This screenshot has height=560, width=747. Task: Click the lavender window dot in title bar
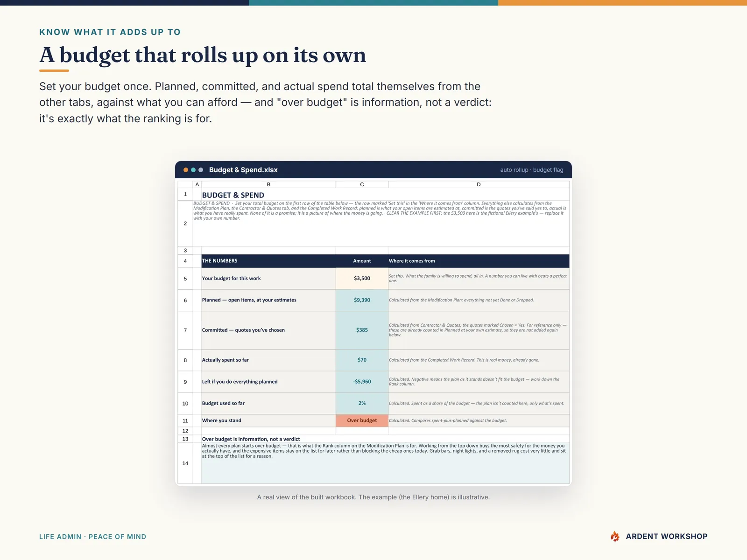201,170
